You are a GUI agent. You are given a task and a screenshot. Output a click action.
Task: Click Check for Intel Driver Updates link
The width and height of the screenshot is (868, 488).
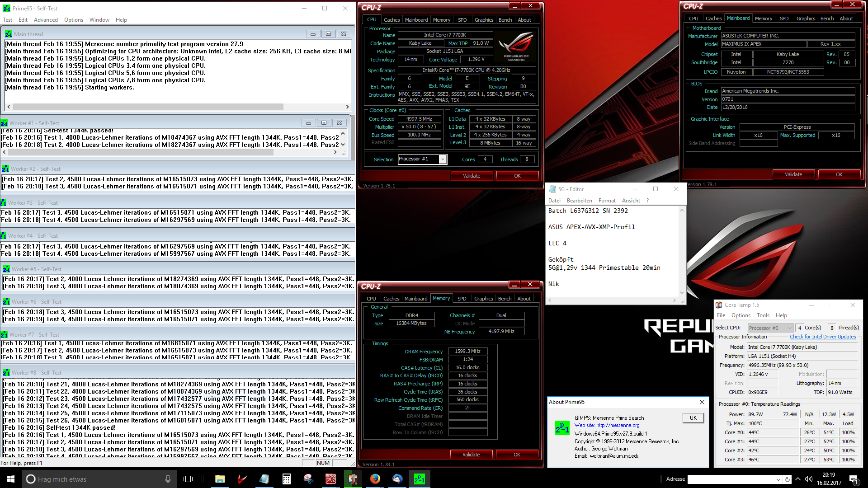pyautogui.click(x=823, y=337)
